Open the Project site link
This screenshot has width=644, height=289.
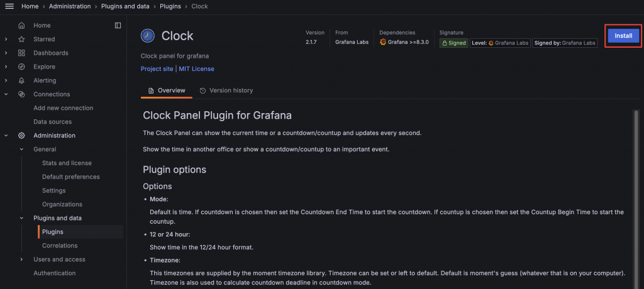pos(157,68)
